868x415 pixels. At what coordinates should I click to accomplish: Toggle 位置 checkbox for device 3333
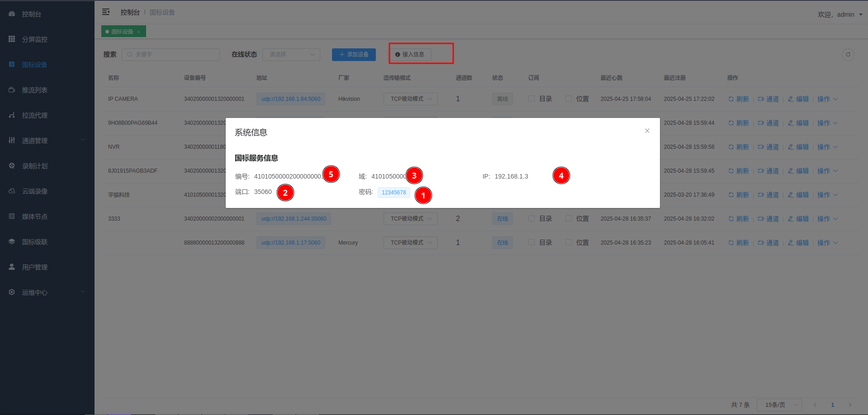(569, 218)
